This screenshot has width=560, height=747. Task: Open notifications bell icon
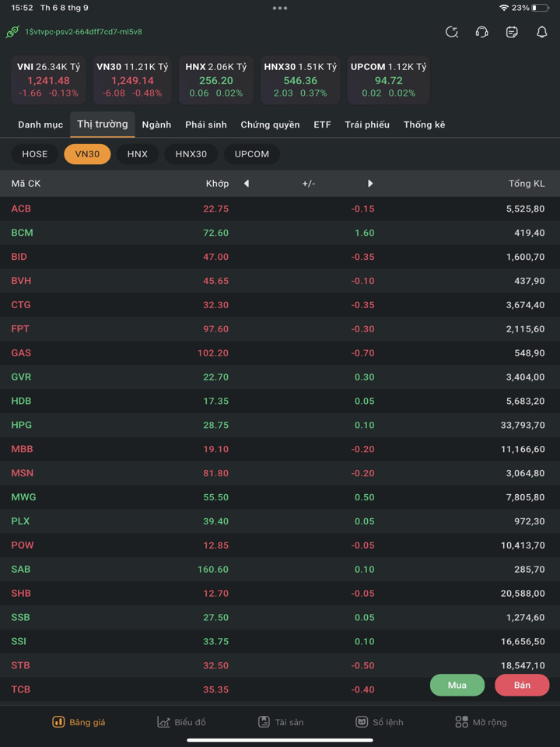click(x=542, y=32)
